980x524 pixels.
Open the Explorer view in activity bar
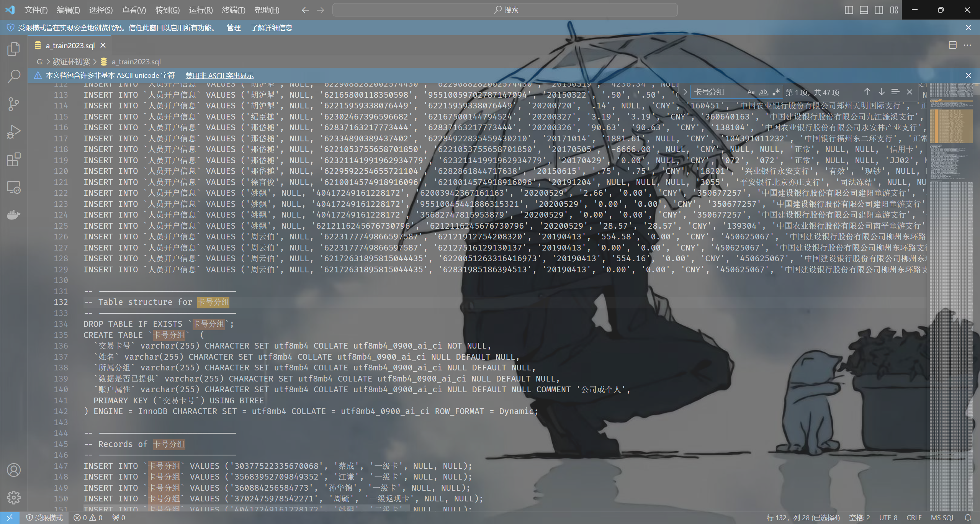pyautogui.click(x=14, y=49)
